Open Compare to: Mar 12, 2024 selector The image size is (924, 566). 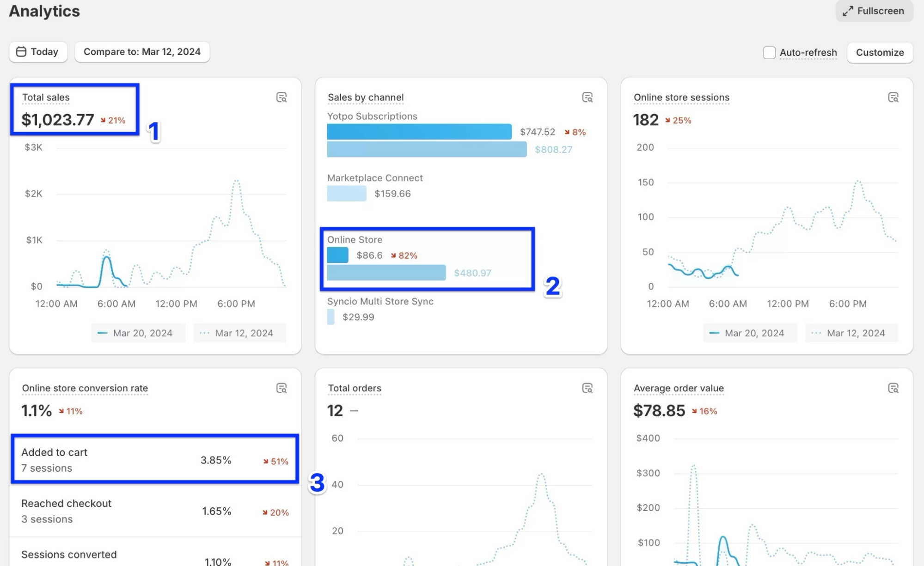[x=142, y=52]
